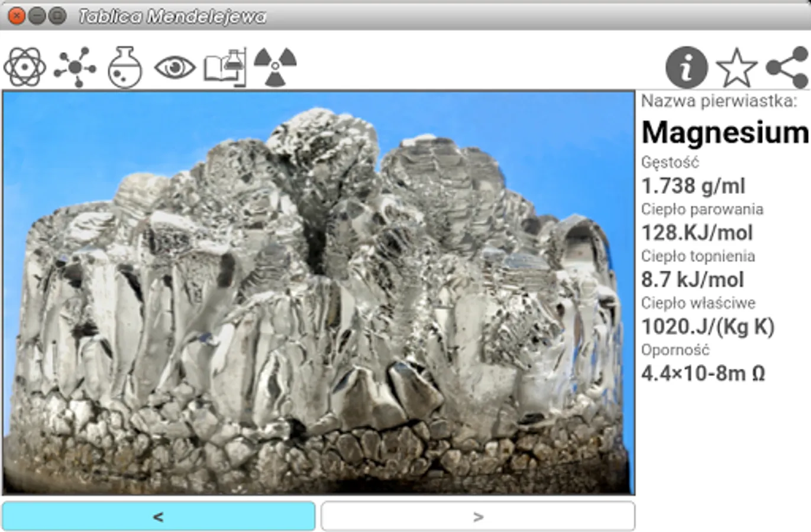Click specific heat 1020.J/(Kg K)

tap(708, 326)
